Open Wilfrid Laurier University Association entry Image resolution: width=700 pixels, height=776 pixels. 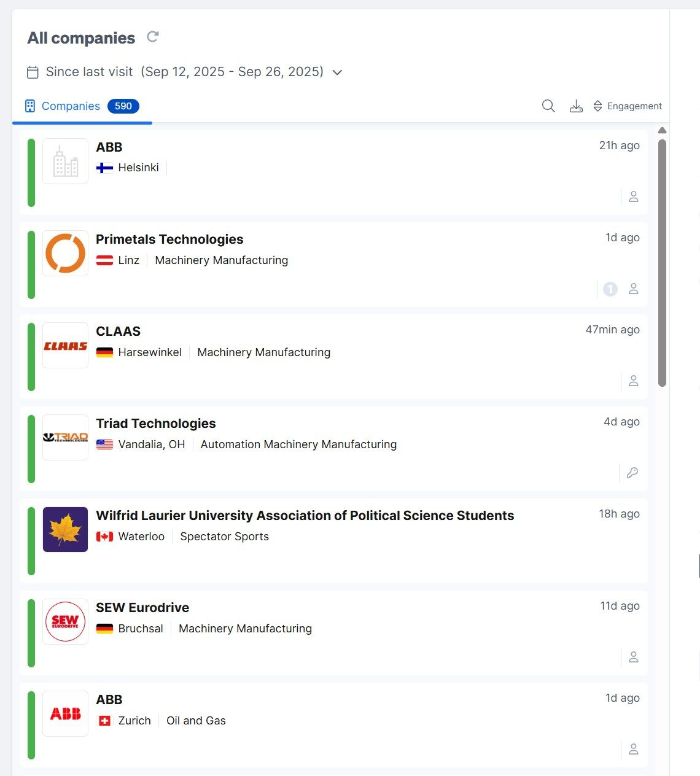[x=305, y=516]
